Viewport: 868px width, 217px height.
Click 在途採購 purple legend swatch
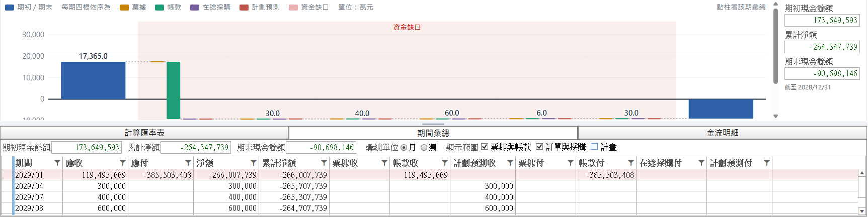pyautogui.click(x=195, y=8)
